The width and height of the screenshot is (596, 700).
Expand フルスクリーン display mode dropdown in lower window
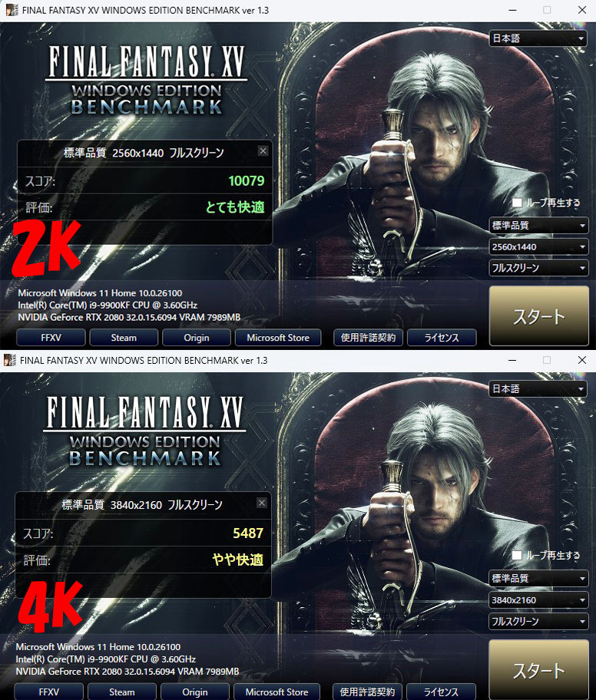click(x=538, y=622)
